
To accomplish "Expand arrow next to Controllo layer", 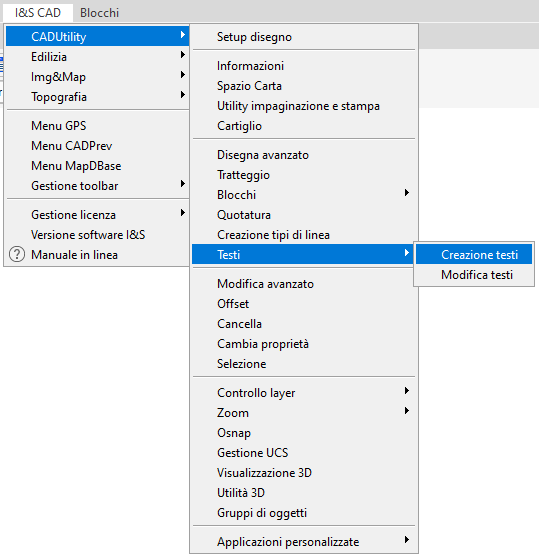I will (x=407, y=390).
